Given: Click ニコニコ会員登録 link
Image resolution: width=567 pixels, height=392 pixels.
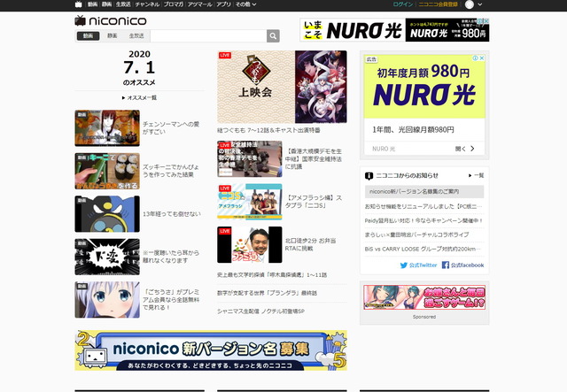Looking at the screenshot, I should (438, 4).
